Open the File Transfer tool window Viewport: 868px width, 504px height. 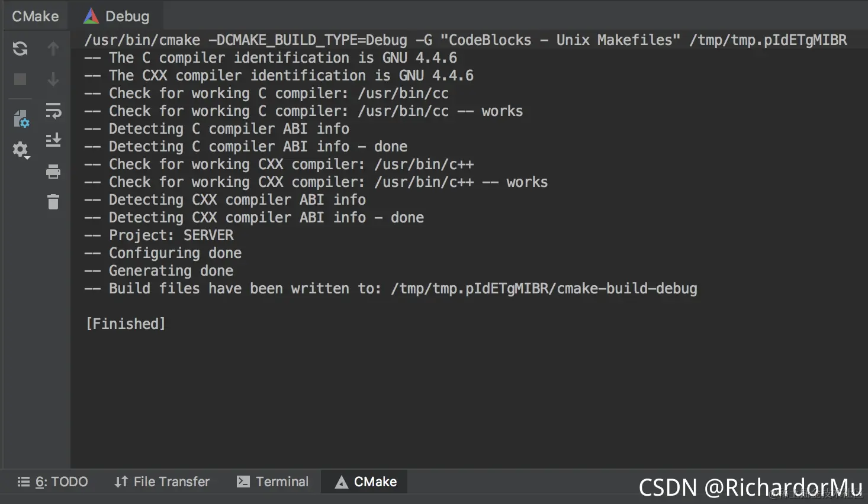point(162,482)
